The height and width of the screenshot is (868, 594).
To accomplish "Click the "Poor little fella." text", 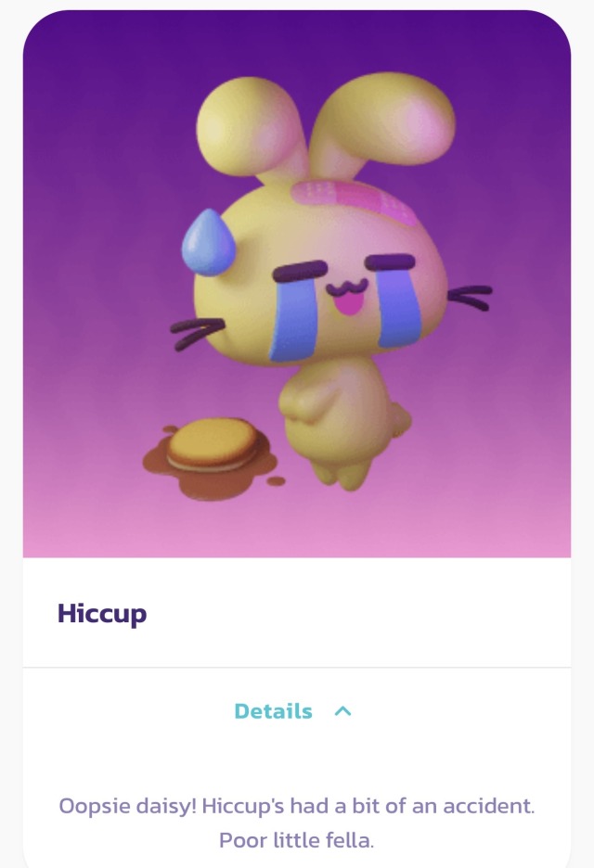I will pyautogui.click(x=296, y=840).
